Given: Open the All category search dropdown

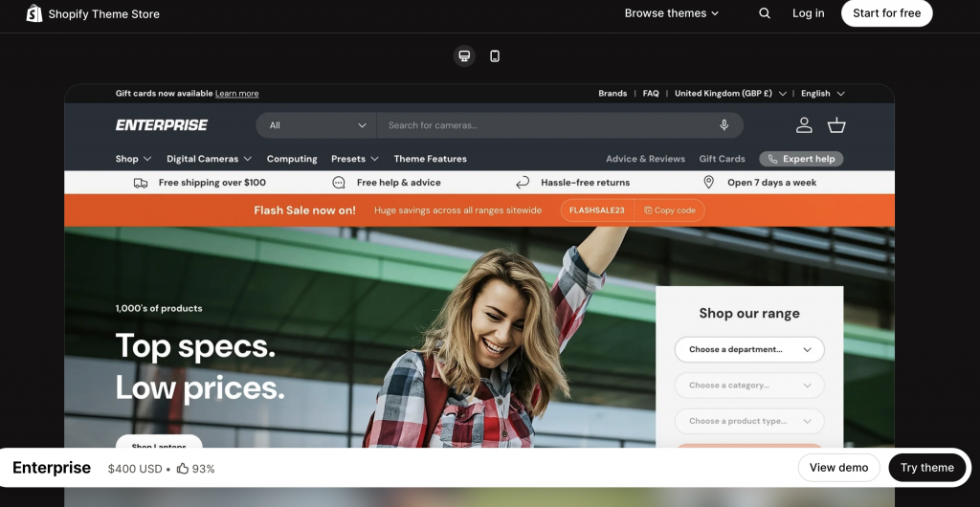Looking at the screenshot, I should 316,125.
